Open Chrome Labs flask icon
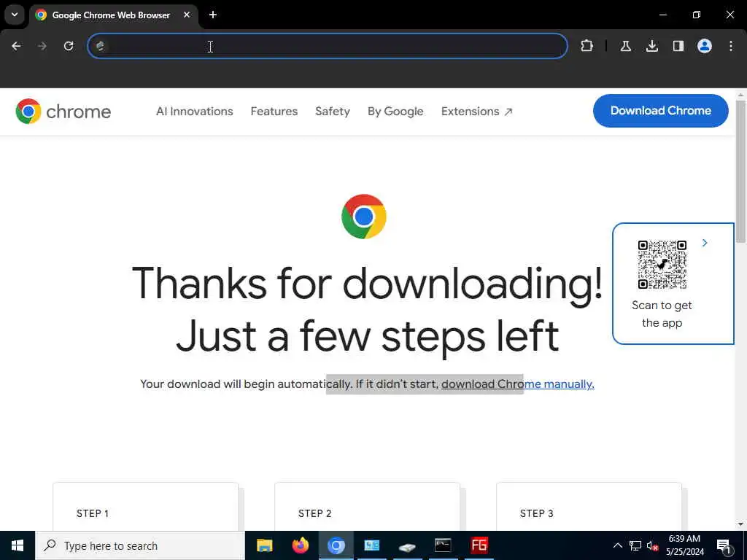This screenshot has width=747, height=560. pos(625,46)
